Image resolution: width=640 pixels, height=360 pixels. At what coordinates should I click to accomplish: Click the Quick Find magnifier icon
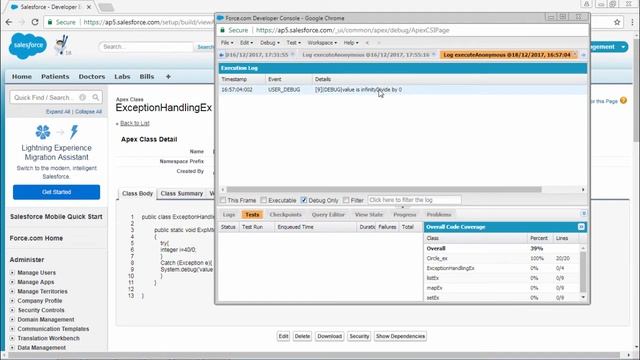point(96,97)
